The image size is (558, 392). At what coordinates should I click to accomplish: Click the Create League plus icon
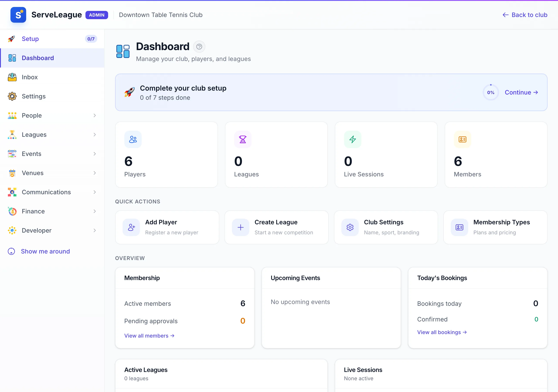(x=241, y=228)
